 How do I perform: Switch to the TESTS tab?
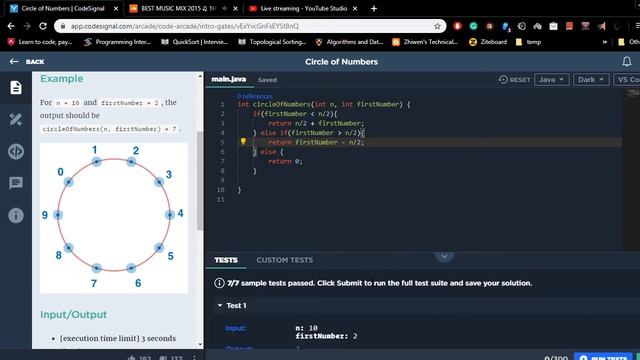(226, 260)
